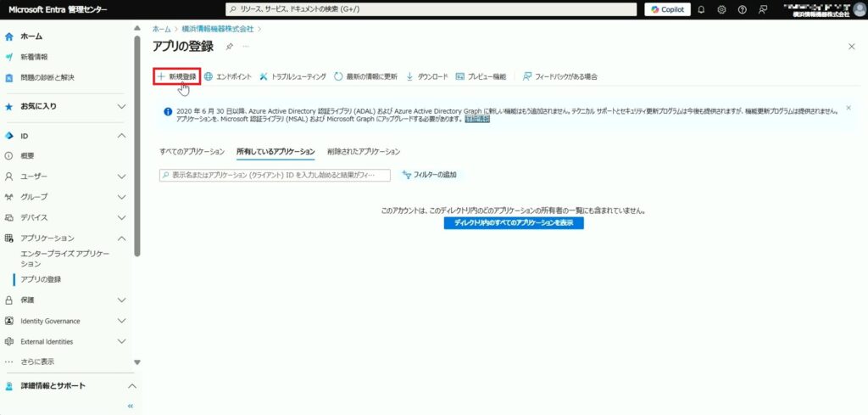Open the settings gear icon
This screenshot has width=868, height=415.
click(x=722, y=9)
